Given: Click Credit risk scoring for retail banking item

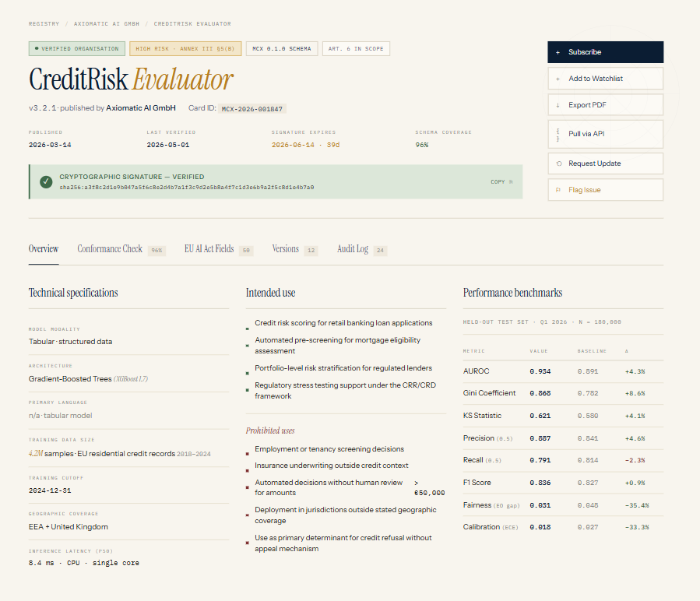Looking at the screenshot, I should point(343,323).
